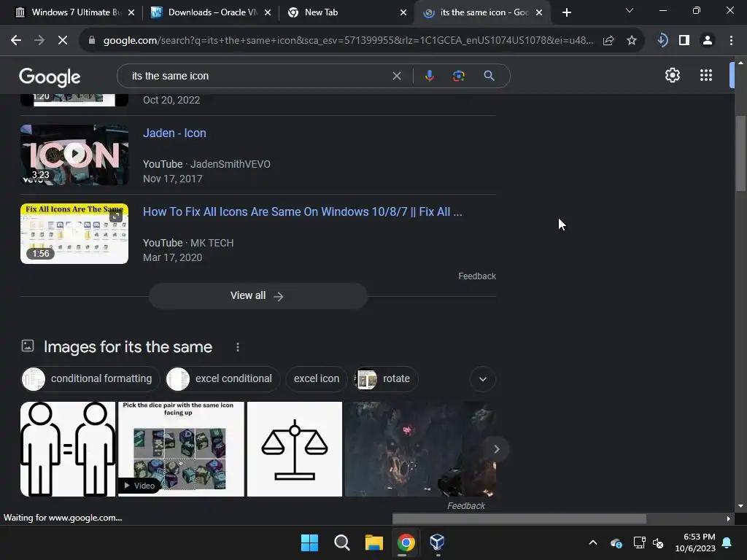The height and width of the screenshot is (560, 747).
Task: Go back to the previous page
Action: pyautogui.click(x=16, y=41)
